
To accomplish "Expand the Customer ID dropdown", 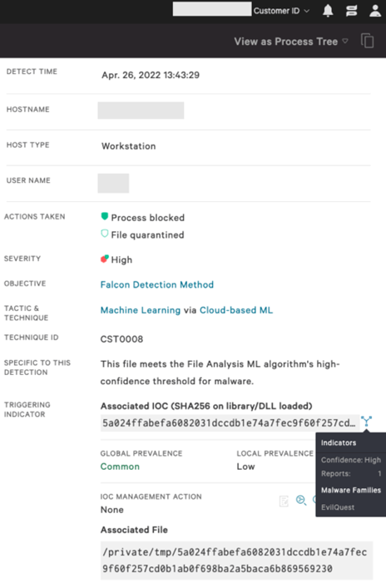I will (281, 11).
